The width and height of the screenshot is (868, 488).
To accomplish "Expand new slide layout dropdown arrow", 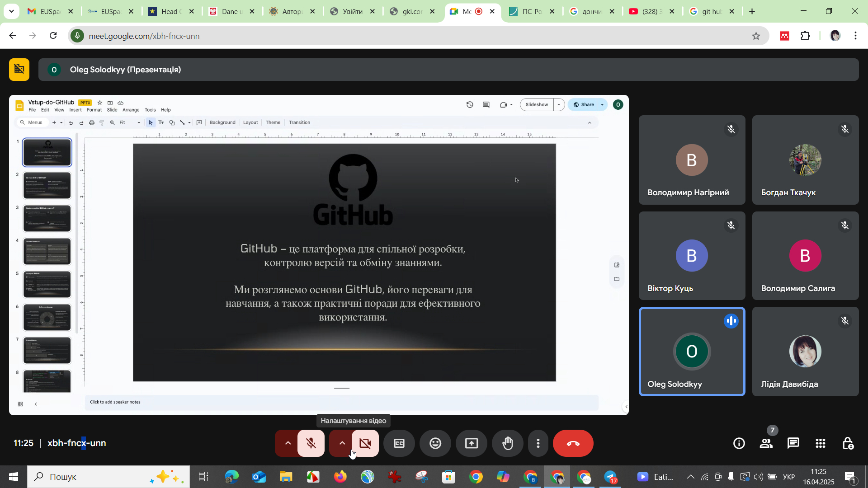I will [61, 122].
